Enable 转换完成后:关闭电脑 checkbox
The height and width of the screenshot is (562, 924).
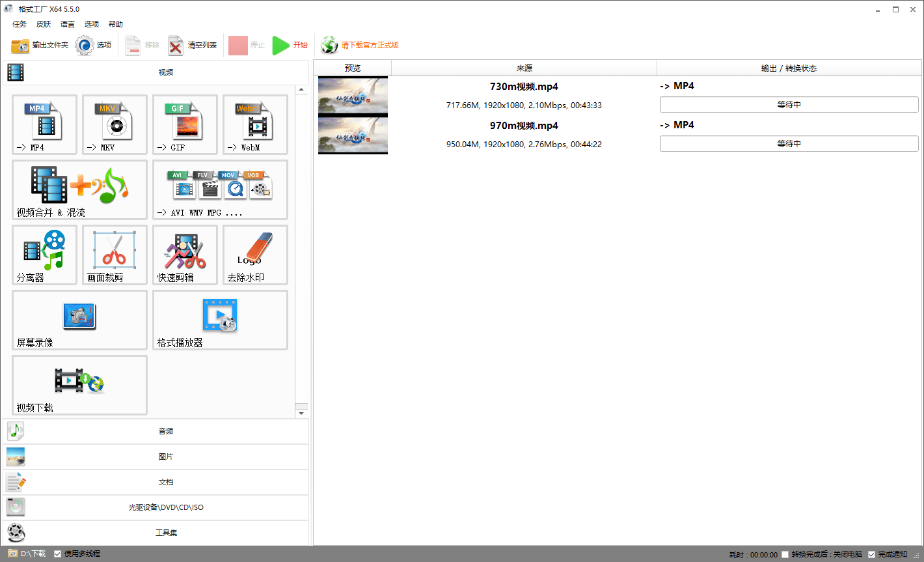785,555
